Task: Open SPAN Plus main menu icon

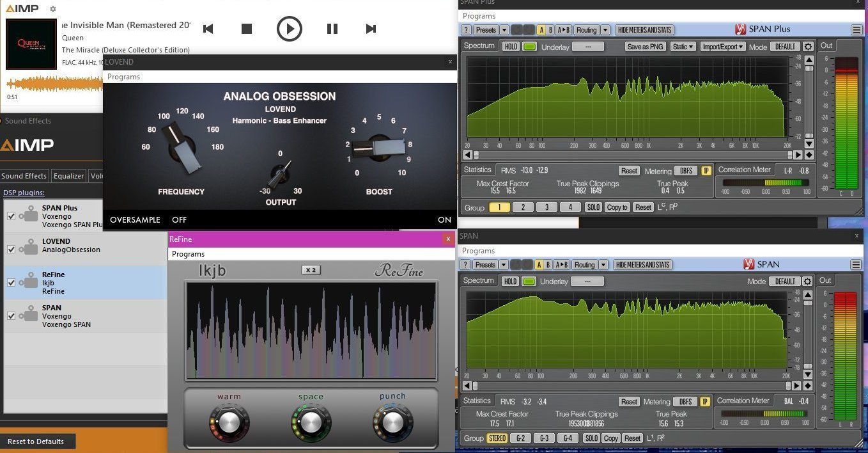Action: [x=856, y=30]
